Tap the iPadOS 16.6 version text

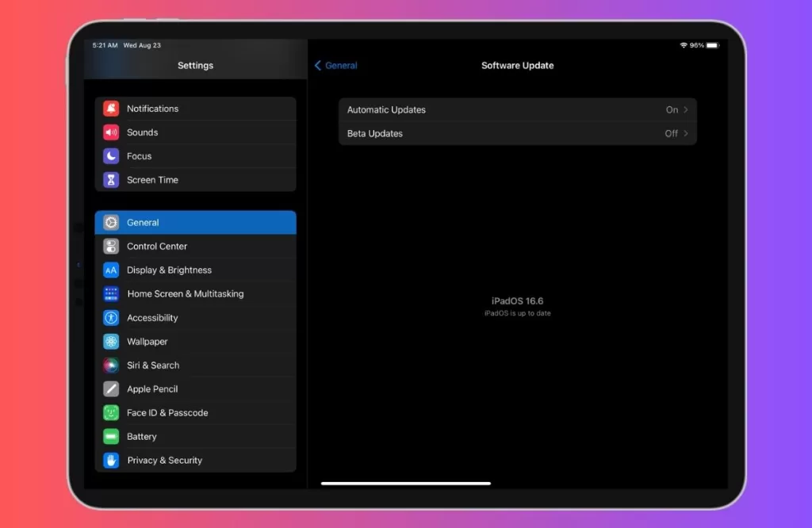point(517,301)
